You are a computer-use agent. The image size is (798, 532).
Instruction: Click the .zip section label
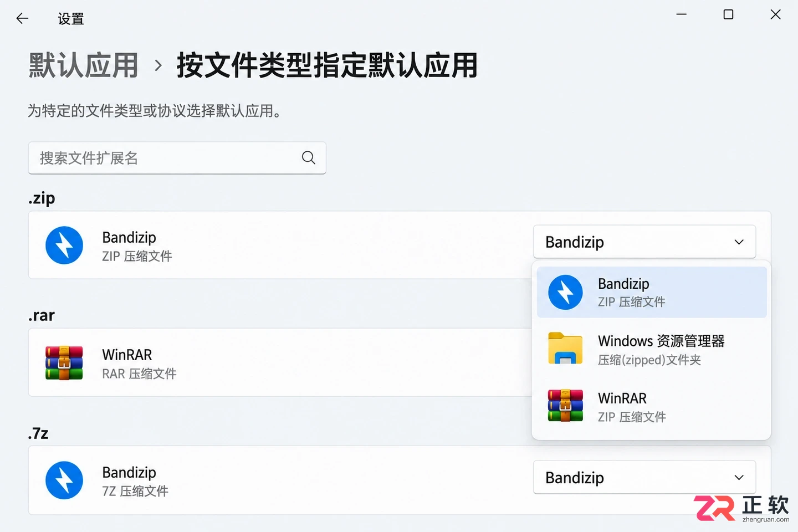[42, 198]
